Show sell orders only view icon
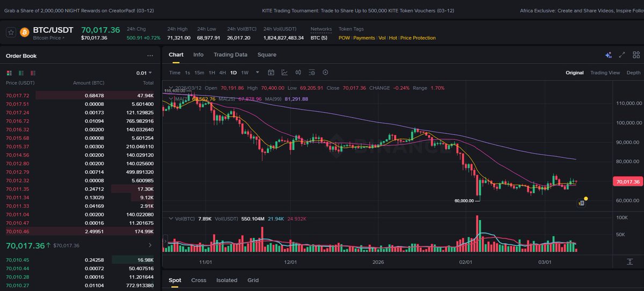This screenshot has height=291, width=644. (x=33, y=73)
